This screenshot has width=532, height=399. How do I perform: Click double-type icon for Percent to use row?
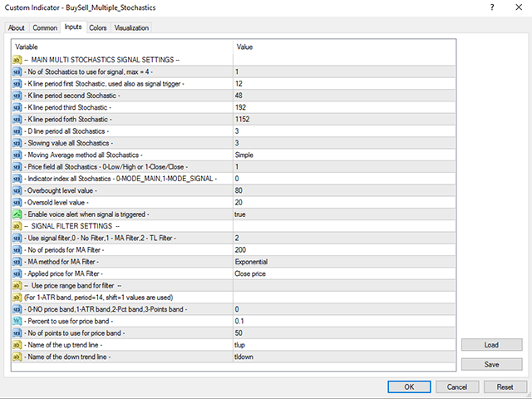tap(17, 322)
